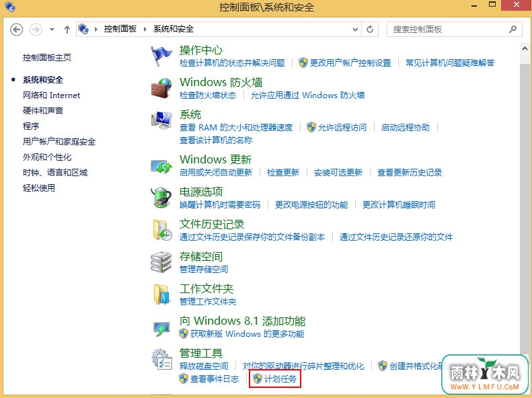532x398 pixels.
Task: Expand chevron after 控制面板 in address bar
Action: [x=145, y=29]
